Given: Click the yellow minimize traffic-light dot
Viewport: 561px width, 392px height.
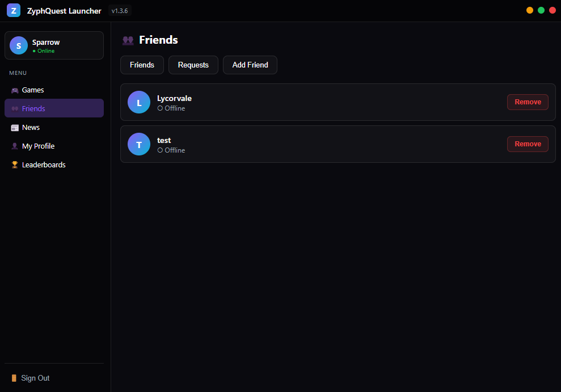Looking at the screenshot, I should coord(529,10).
